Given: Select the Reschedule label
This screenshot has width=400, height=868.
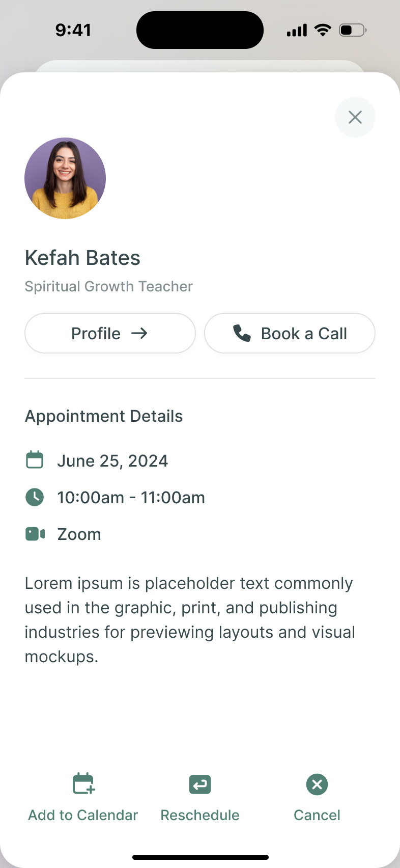Looking at the screenshot, I should pyautogui.click(x=200, y=815).
